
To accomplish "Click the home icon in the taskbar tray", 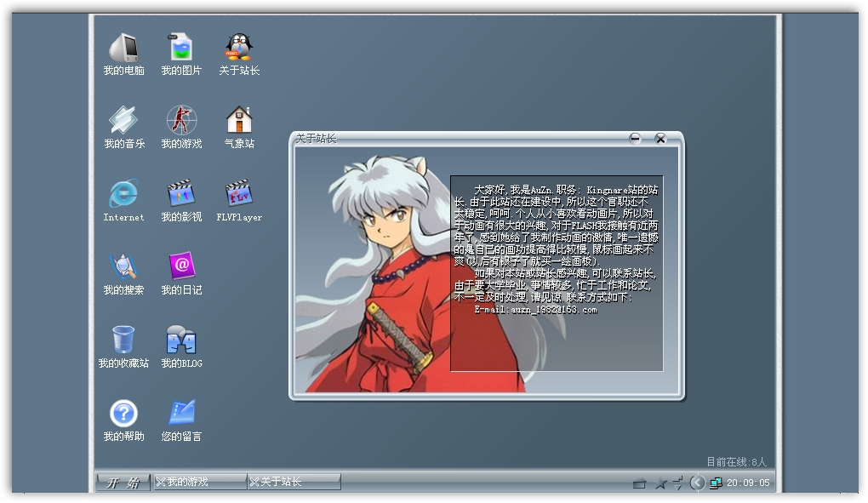I will [x=639, y=483].
